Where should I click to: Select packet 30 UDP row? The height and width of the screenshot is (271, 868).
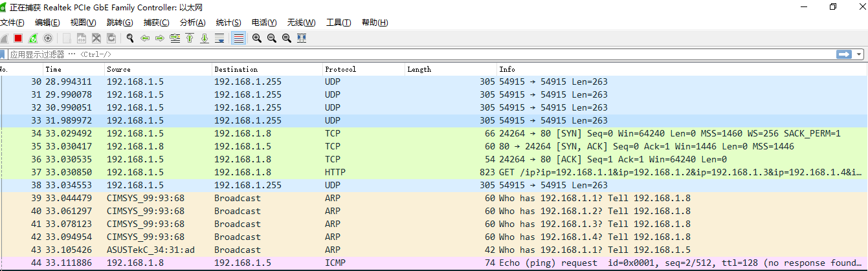coord(434,82)
